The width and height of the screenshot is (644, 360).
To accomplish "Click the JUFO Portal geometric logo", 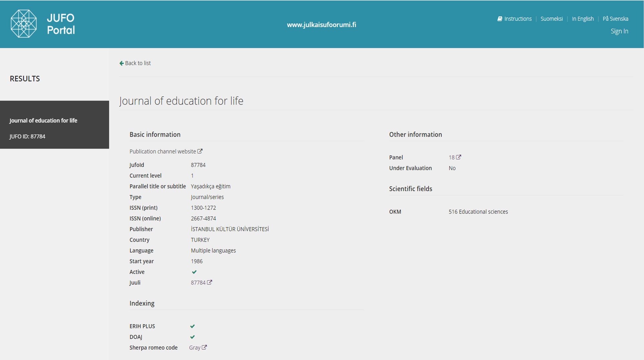I will [x=23, y=24].
